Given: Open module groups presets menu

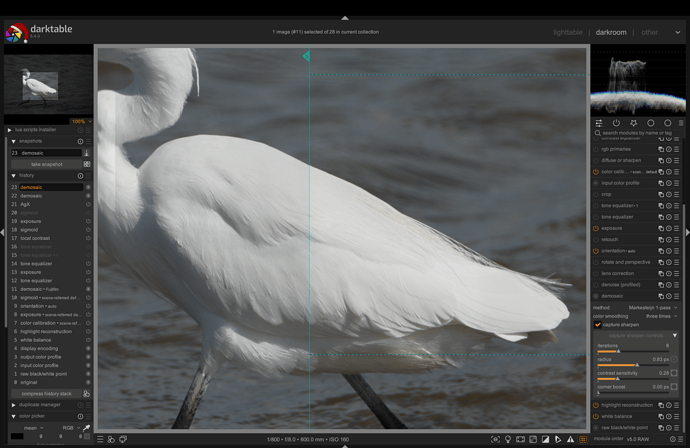Looking at the screenshot, I should click(x=681, y=123).
